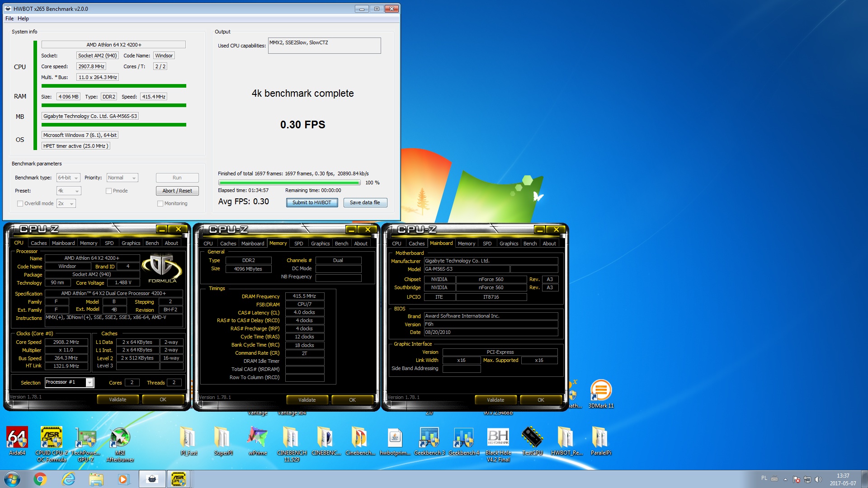Image resolution: width=868 pixels, height=488 pixels.
Task: Open About tab in Memory CPU-Z window
Action: (361, 244)
